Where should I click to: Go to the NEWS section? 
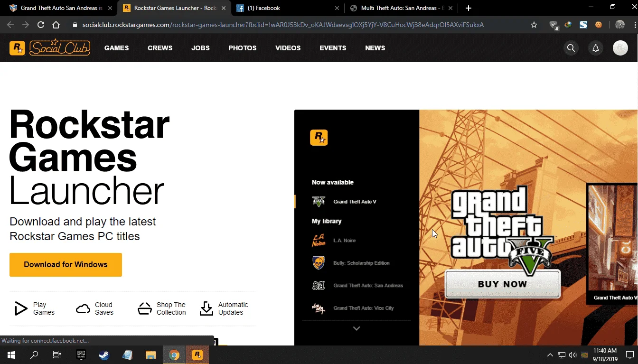click(x=375, y=48)
